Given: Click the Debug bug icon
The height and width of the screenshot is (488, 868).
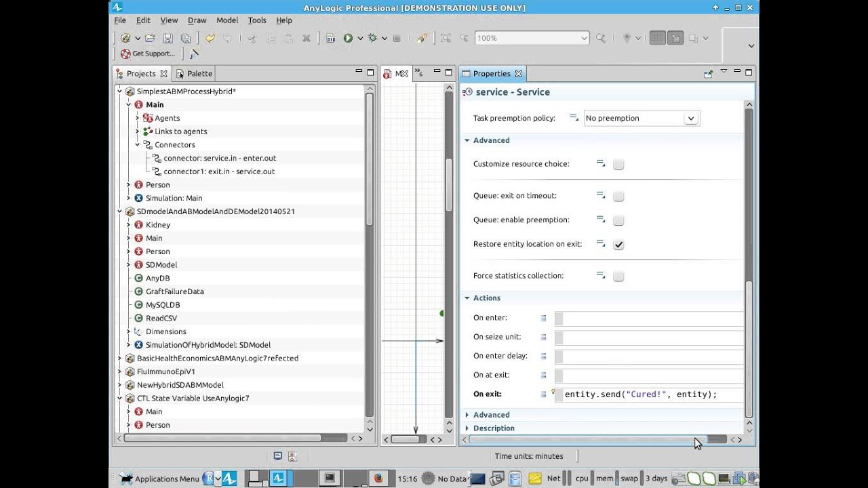Looking at the screenshot, I should tap(372, 39).
